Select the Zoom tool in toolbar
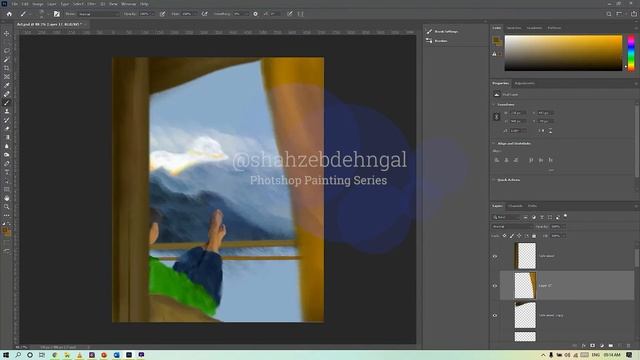 [x=7, y=207]
